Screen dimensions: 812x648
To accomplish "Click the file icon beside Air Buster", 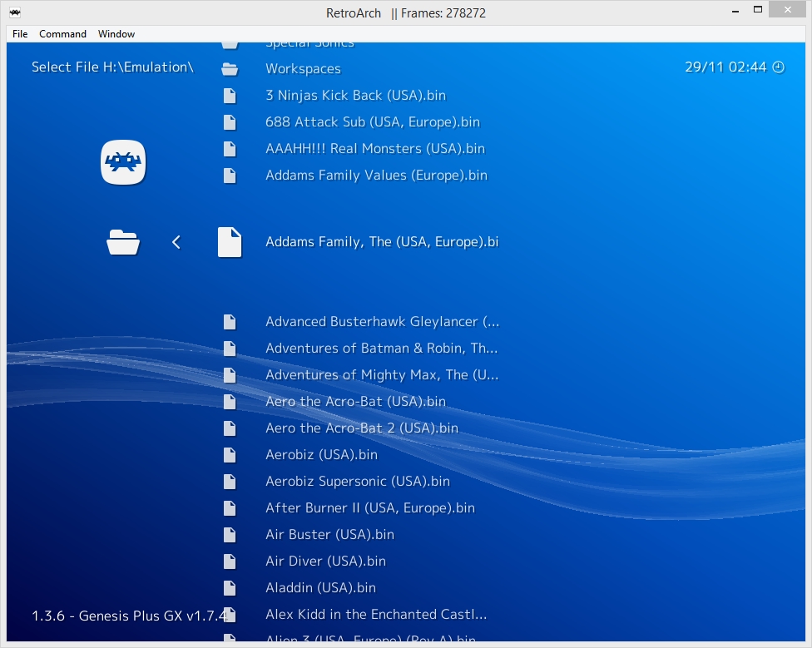I will click(x=230, y=535).
